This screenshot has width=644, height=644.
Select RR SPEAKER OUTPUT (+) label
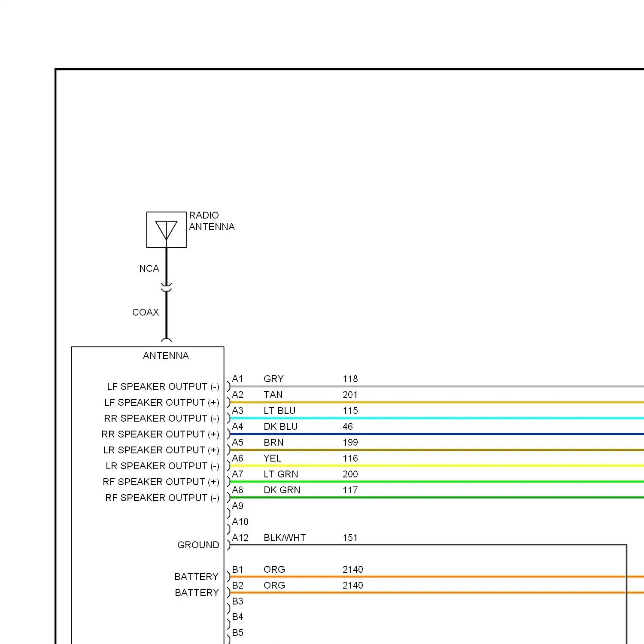(x=161, y=434)
